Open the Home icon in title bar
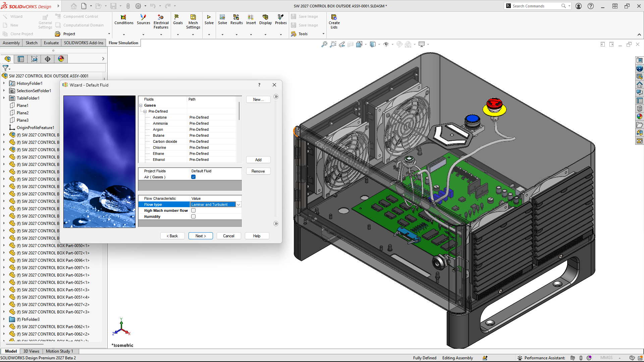Image resolution: width=644 pixels, height=362 pixels. pos(74,6)
